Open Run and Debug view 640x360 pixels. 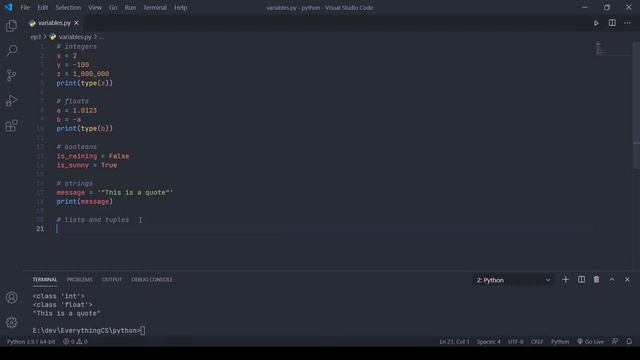[x=11, y=100]
